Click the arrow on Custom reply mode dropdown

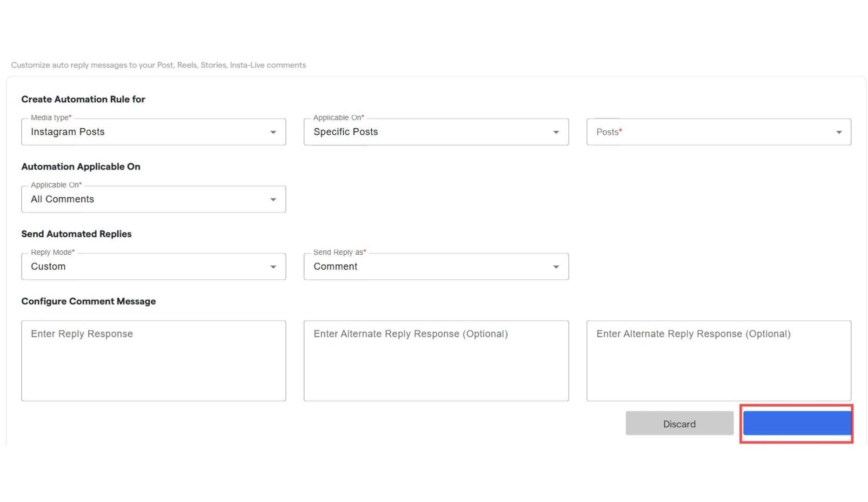coord(273,267)
